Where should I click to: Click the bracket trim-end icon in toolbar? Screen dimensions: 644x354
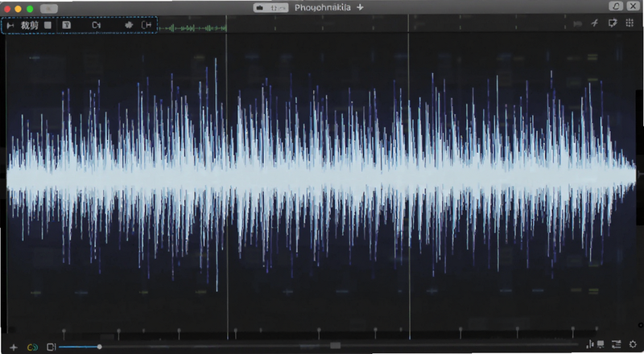click(x=147, y=25)
